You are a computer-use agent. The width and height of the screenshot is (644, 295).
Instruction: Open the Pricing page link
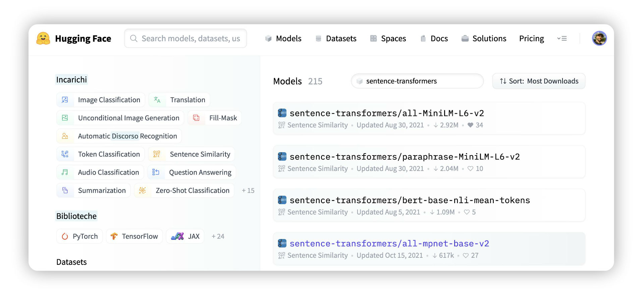click(x=531, y=39)
